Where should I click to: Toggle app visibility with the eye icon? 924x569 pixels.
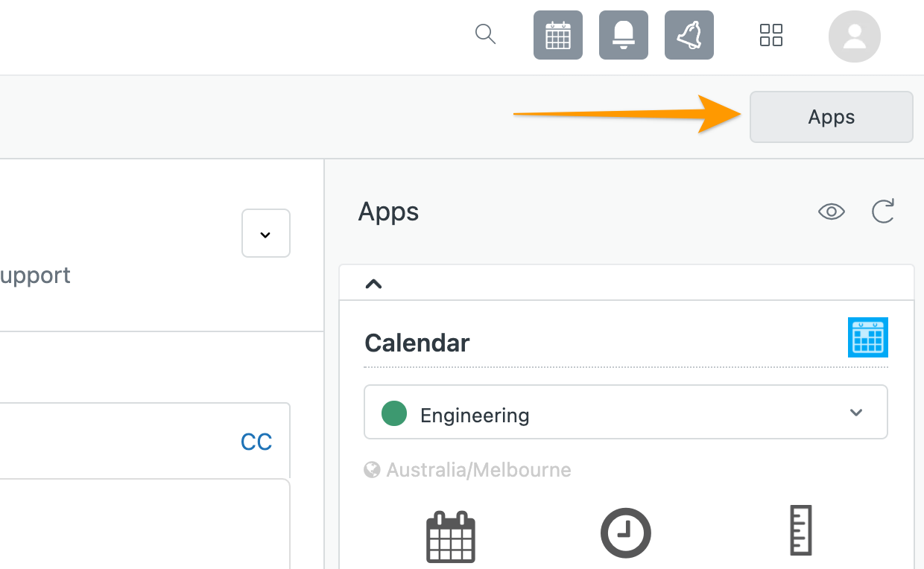(832, 212)
